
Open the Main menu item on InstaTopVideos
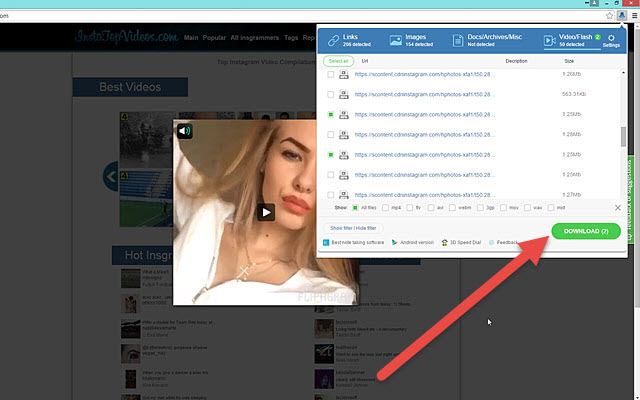coord(191,38)
